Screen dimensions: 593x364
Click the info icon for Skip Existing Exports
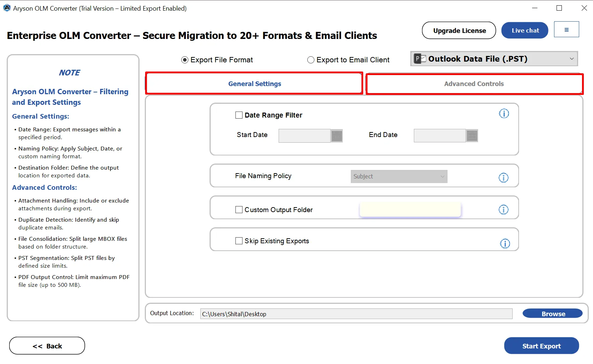pyautogui.click(x=505, y=243)
